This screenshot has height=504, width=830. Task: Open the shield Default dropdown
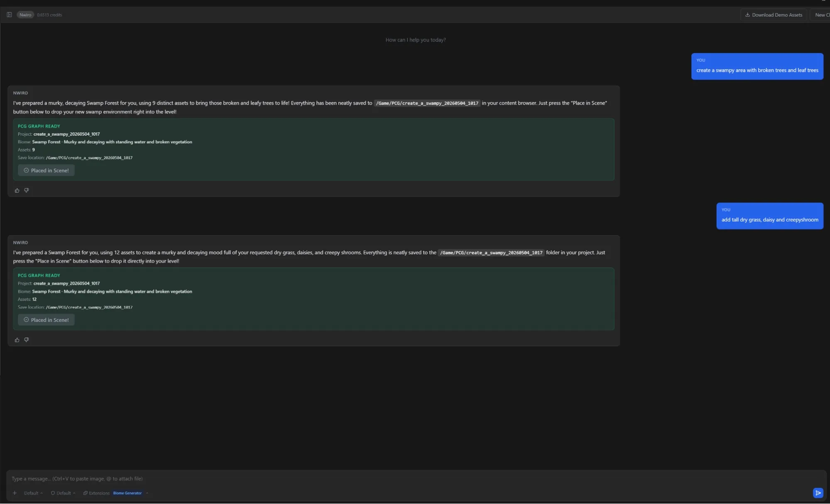point(63,493)
